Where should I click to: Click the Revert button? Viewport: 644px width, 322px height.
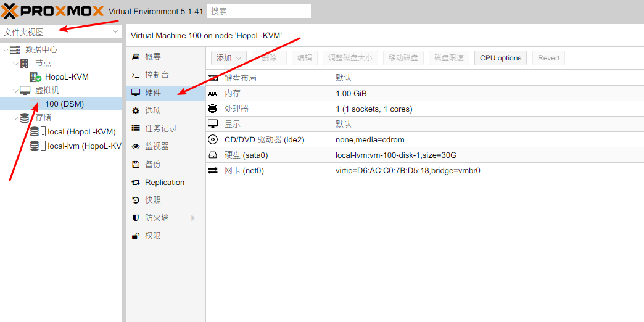tap(548, 58)
